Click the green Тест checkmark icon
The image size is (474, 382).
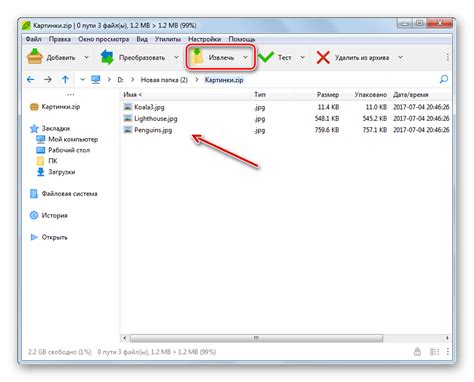pyautogui.click(x=266, y=57)
